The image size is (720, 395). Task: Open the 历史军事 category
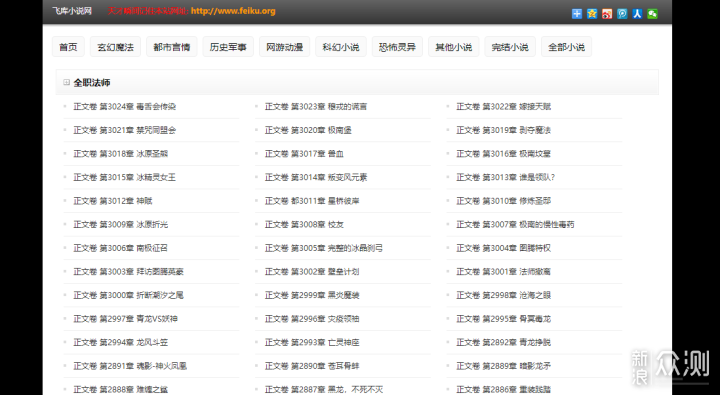click(228, 47)
